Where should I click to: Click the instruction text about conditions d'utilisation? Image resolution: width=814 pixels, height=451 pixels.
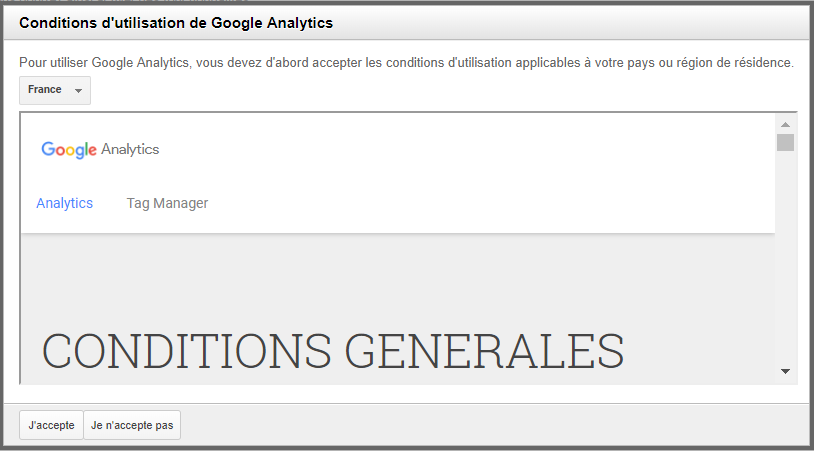pyautogui.click(x=406, y=63)
